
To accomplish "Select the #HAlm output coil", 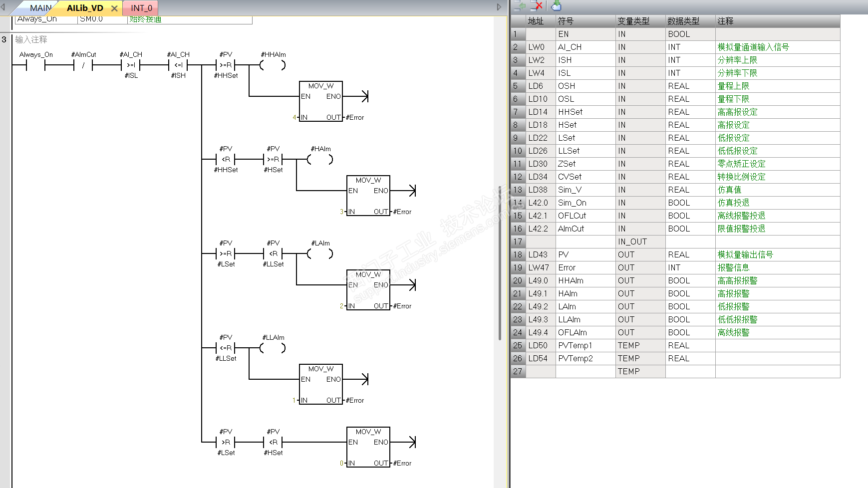I will tap(320, 159).
